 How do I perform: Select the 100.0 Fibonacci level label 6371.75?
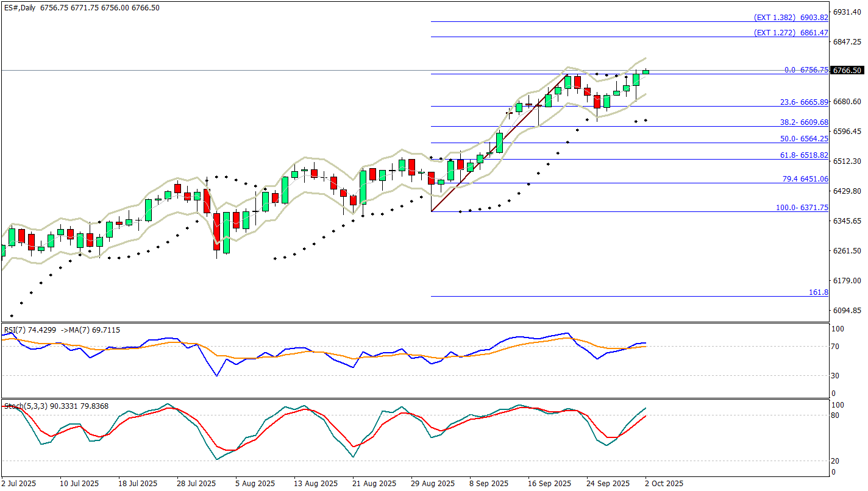coord(802,208)
